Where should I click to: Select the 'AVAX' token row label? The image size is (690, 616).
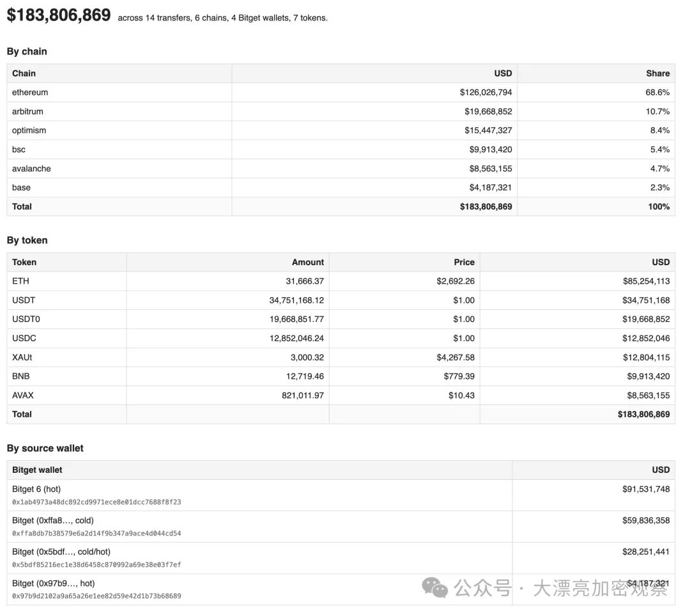pyautogui.click(x=23, y=395)
